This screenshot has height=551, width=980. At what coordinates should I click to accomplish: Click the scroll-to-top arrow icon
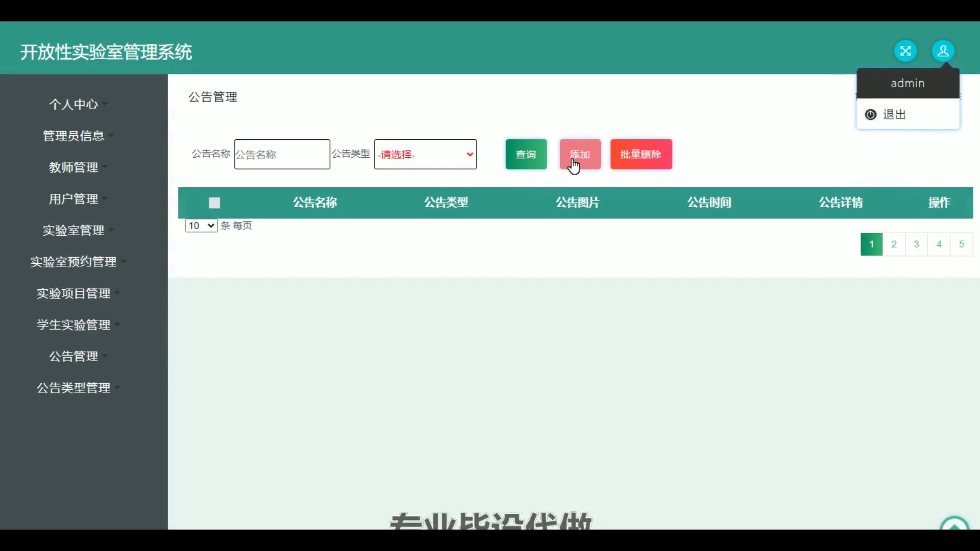(x=954, y=523)
